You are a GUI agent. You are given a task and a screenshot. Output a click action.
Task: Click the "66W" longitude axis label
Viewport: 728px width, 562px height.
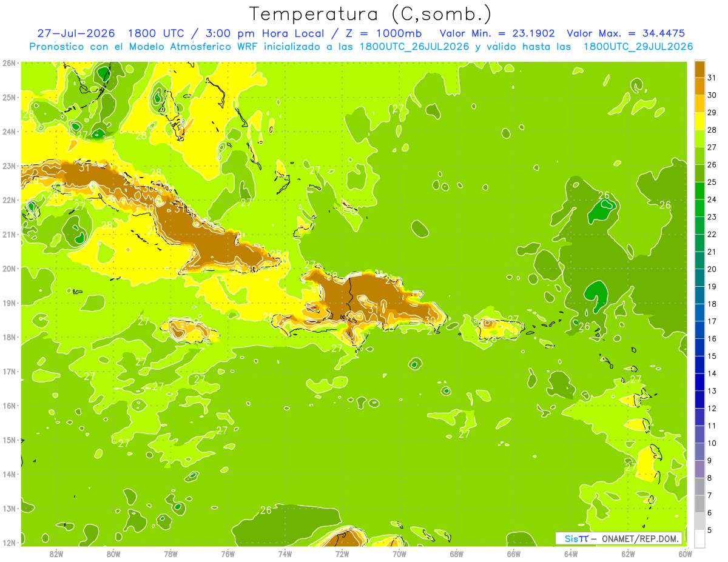pos(514,554)
